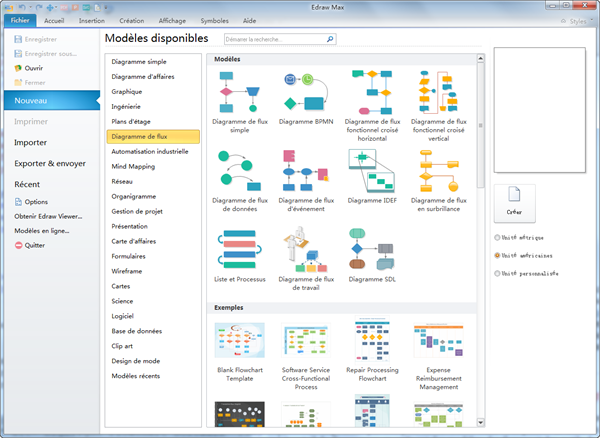Click the PDF export icon in title bar
The height and width of the screenshot is (438, 600).
tap(64, 7)
